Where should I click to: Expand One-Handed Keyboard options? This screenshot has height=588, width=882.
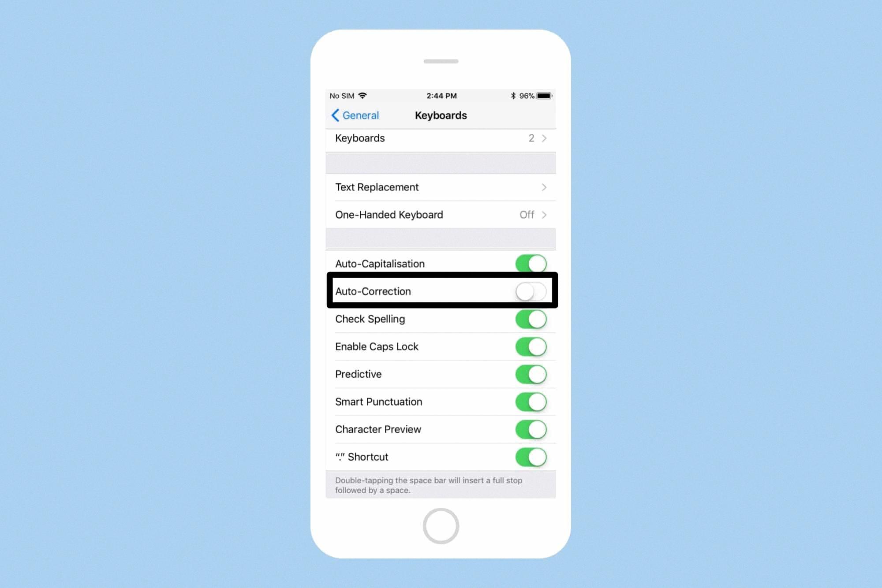click(x=441, y=215)
